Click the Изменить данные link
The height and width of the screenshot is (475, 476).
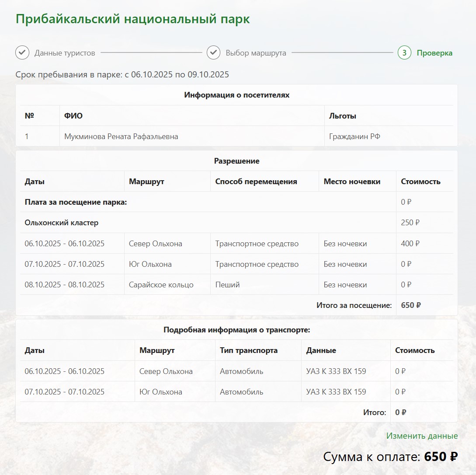422,436
